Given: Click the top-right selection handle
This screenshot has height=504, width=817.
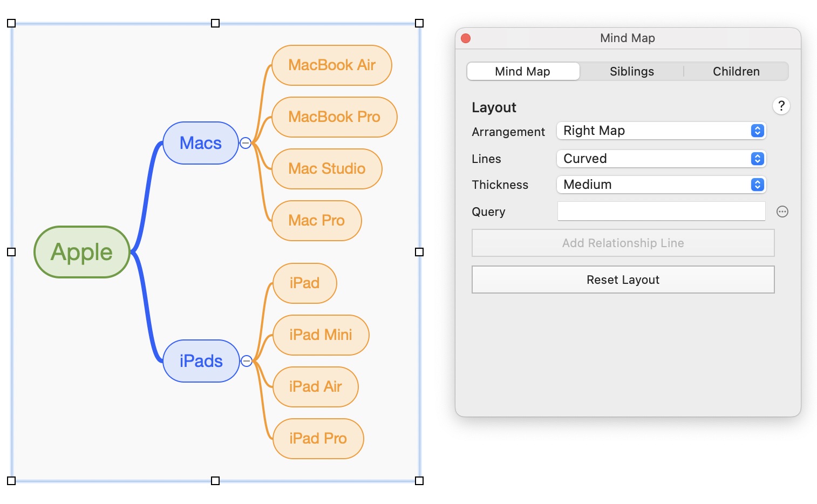Looking at the screenshot, I should pyautogui.click(x=419, y=23).
